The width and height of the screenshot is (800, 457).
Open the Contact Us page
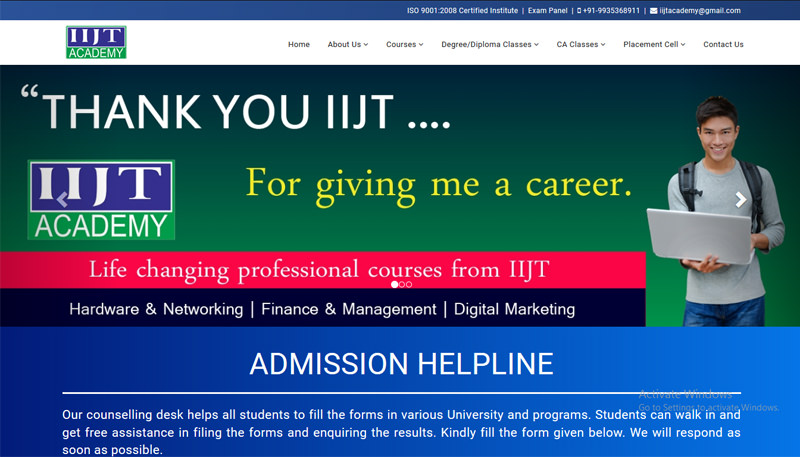[723, 44]
